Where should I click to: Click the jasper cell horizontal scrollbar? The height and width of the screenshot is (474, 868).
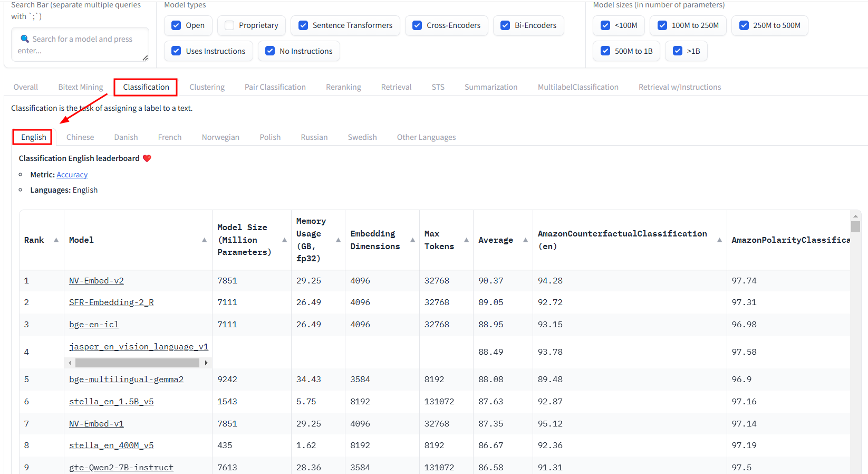click(137, 363)
